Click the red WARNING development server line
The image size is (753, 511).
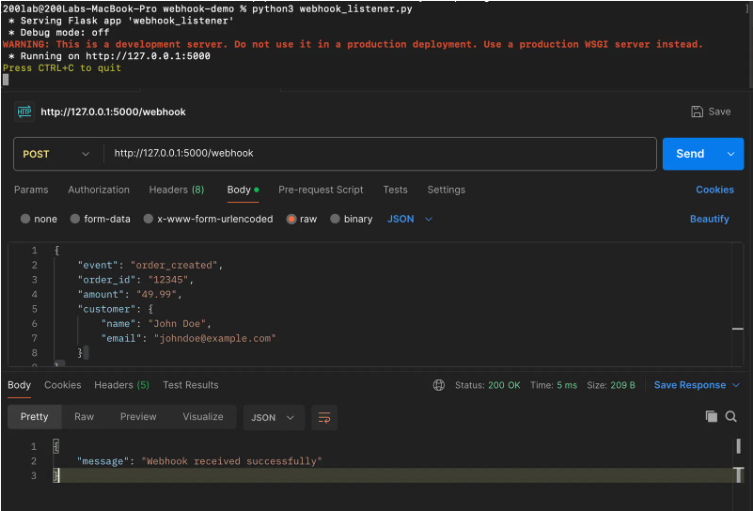tap(352, 44)
